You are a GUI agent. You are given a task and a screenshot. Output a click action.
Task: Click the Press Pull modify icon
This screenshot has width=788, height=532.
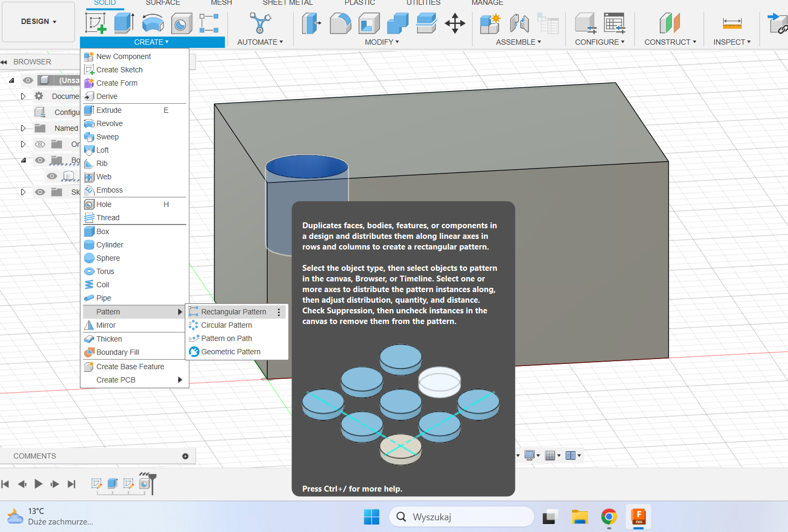tap(312, 23)
